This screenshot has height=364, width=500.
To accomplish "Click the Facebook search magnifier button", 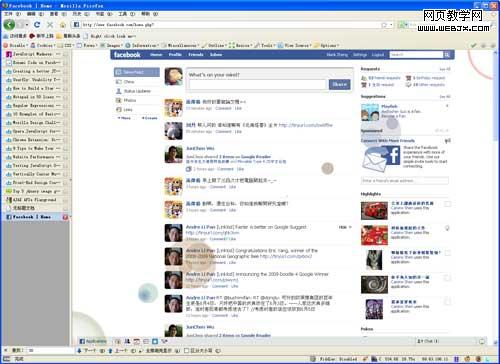I will pos(447,55).
